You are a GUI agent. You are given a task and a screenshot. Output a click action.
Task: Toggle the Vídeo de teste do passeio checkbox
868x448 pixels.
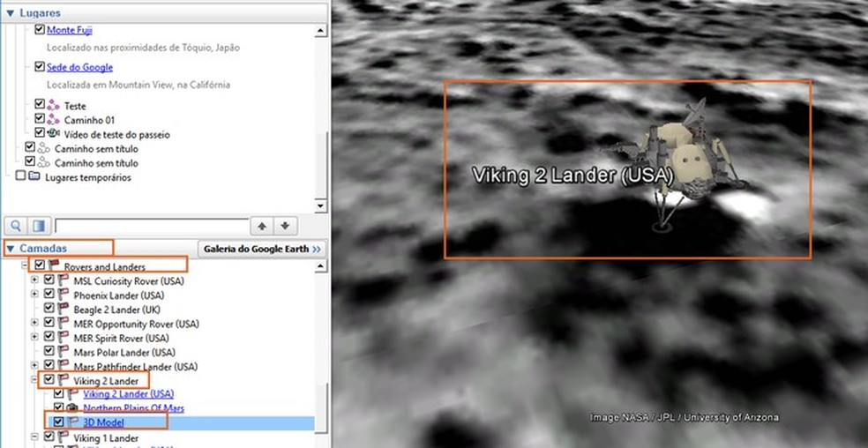pyautogui.click(x=40, y=133)
